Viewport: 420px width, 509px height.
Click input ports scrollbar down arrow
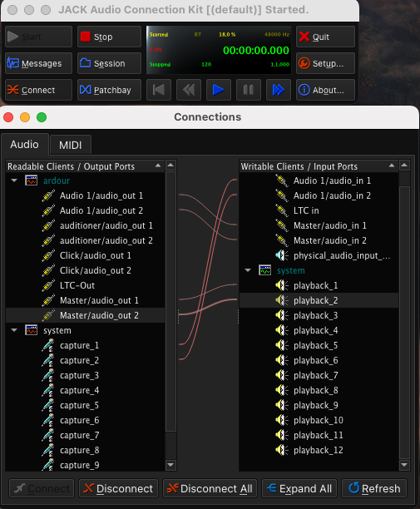pyautogui.click(x=404, y=465)
